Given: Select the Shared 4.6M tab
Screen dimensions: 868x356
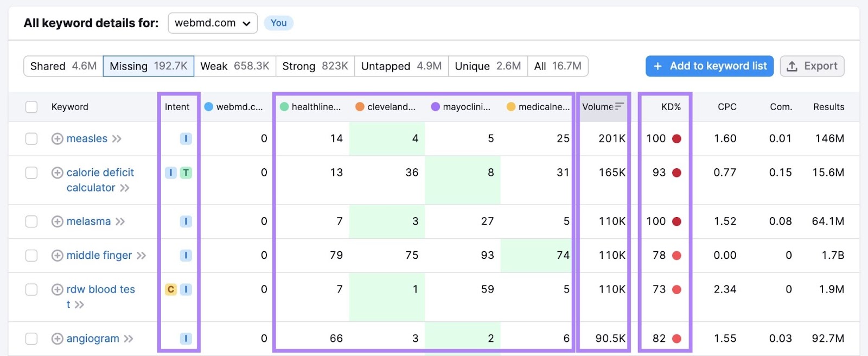Looking at the screenshot, I should click(x=63, y=66).
